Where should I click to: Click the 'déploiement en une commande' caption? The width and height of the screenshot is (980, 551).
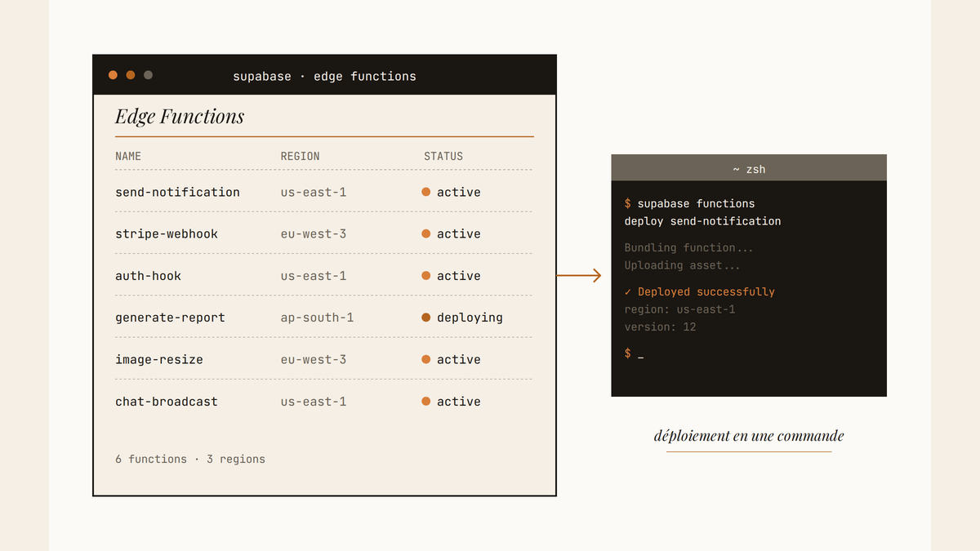click(x=749, y=436)
